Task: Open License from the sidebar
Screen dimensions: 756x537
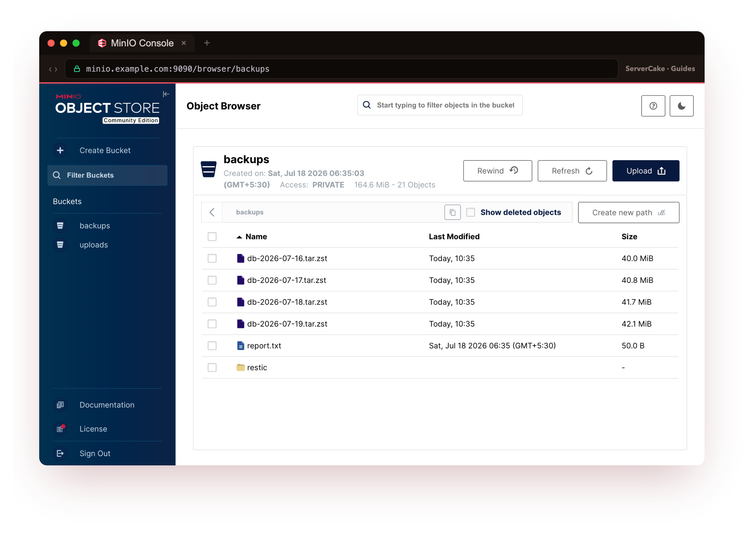Action: pyautogui.click(x=94, y=429)
